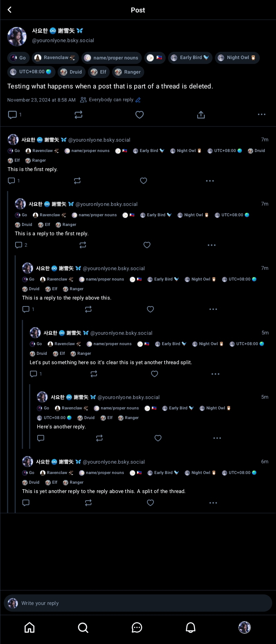Open the Home tab in the bottom navigation
The width and height of the screenshot is (276, 644).
[30, 627]
